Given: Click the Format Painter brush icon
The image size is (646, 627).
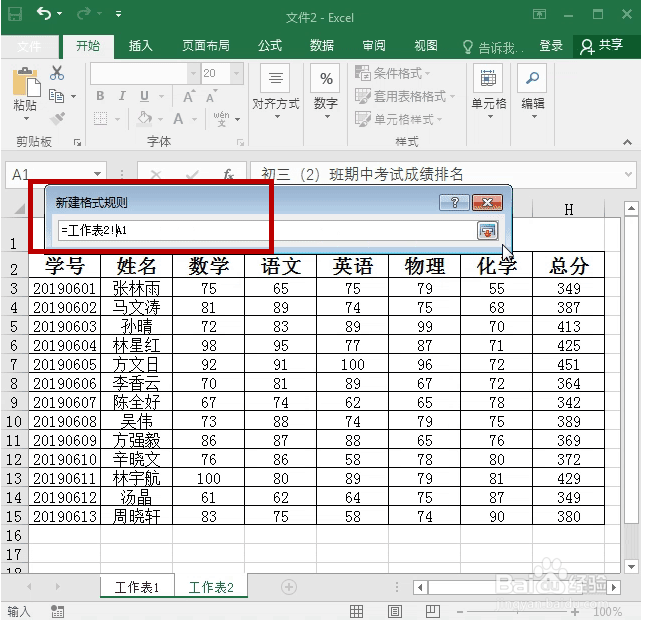Looking at the screenshot, I should click(57, 118).
